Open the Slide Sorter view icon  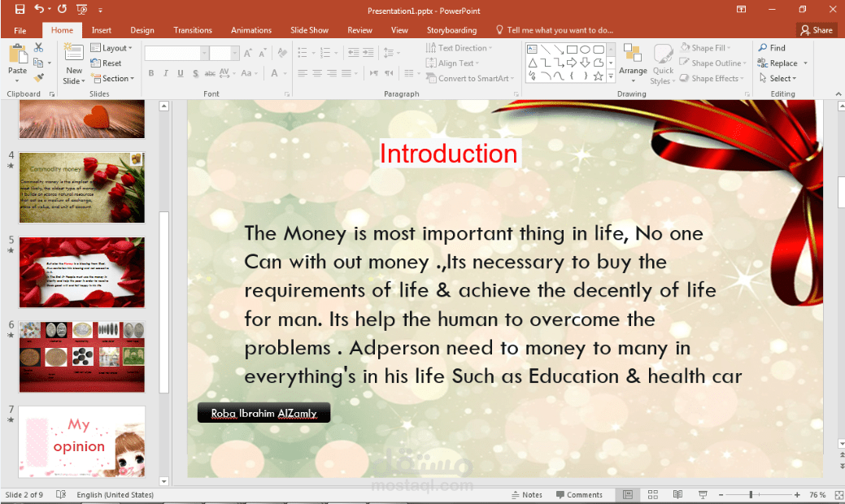653,494
